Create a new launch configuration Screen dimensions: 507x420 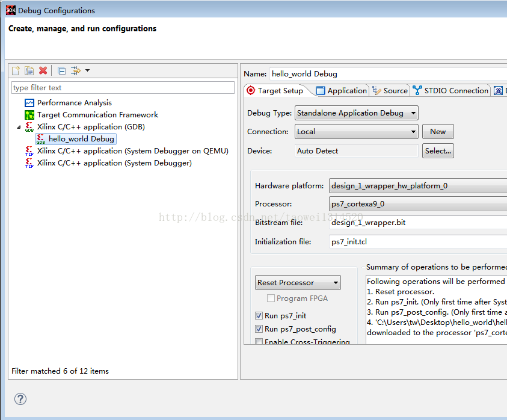15,70
